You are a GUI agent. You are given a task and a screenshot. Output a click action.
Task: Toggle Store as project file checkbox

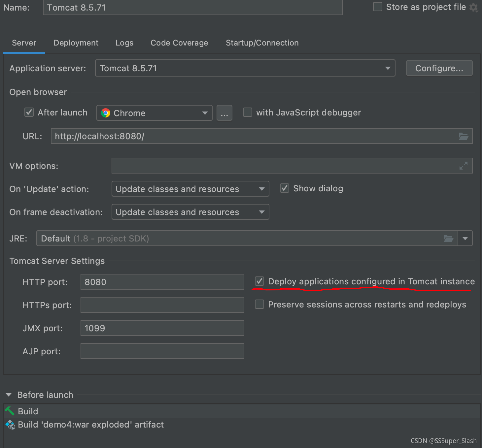point(378,7)
